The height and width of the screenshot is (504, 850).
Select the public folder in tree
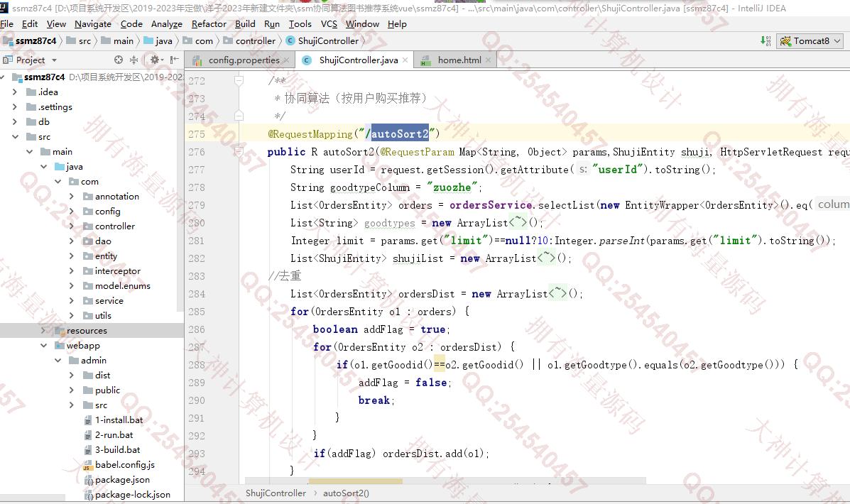click(x=107, y=390)
